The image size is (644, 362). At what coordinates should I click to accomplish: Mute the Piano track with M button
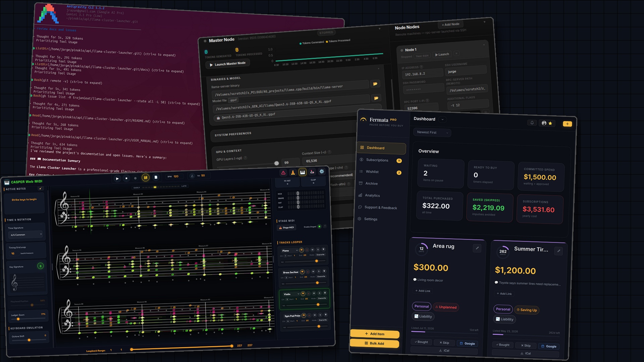(312, 250)
